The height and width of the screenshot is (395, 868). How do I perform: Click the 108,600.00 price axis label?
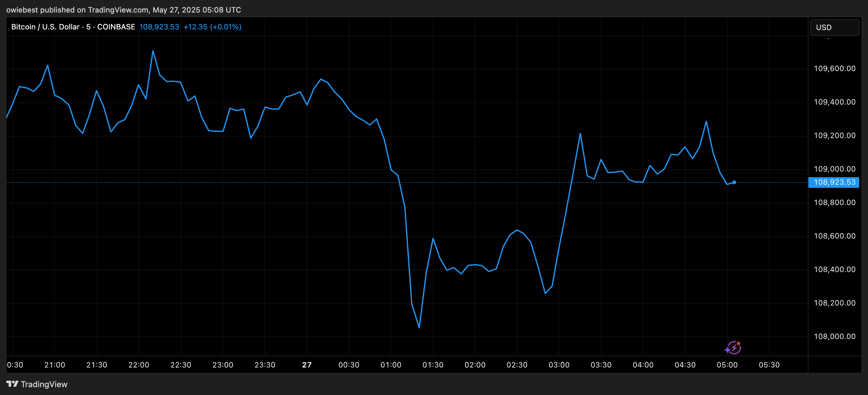coord(835,236)
